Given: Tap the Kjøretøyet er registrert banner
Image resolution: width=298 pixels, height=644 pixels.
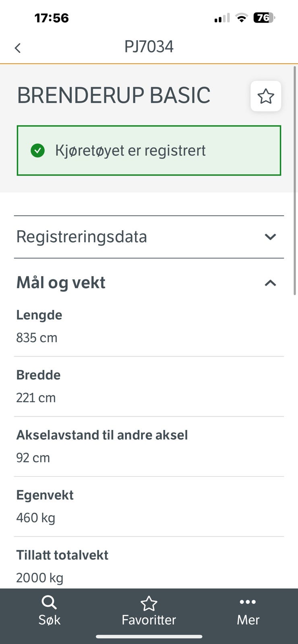Looking at the screenshot, I should pos(149,151).
